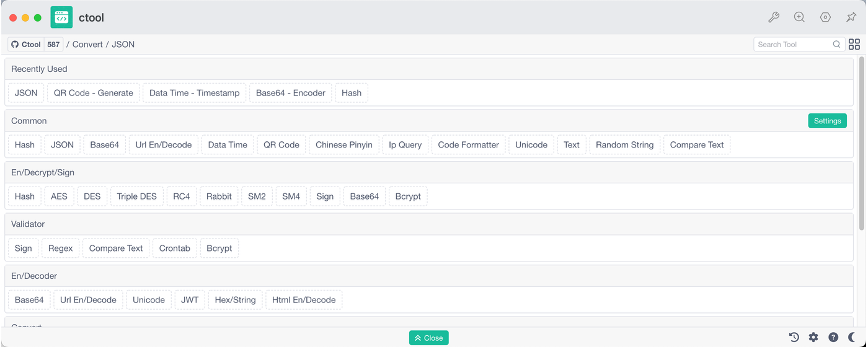The image size is (868, 347).
Task: Click the Settings button in Common section
Action: 827,121
